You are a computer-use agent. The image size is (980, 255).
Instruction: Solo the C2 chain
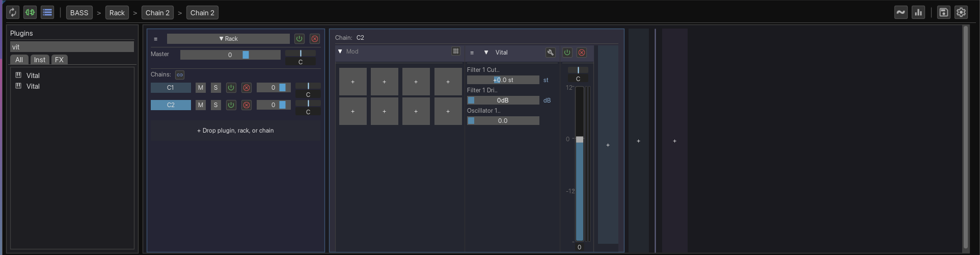(x=215, y=105)
